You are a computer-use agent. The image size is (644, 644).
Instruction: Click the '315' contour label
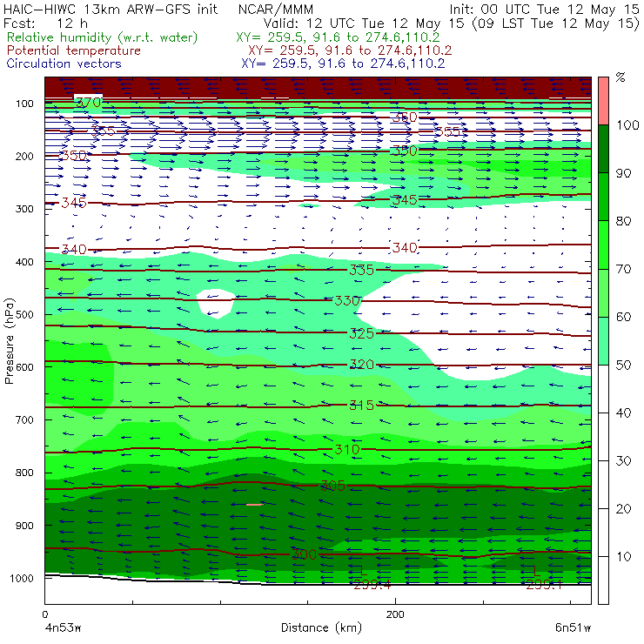(361, 406)
